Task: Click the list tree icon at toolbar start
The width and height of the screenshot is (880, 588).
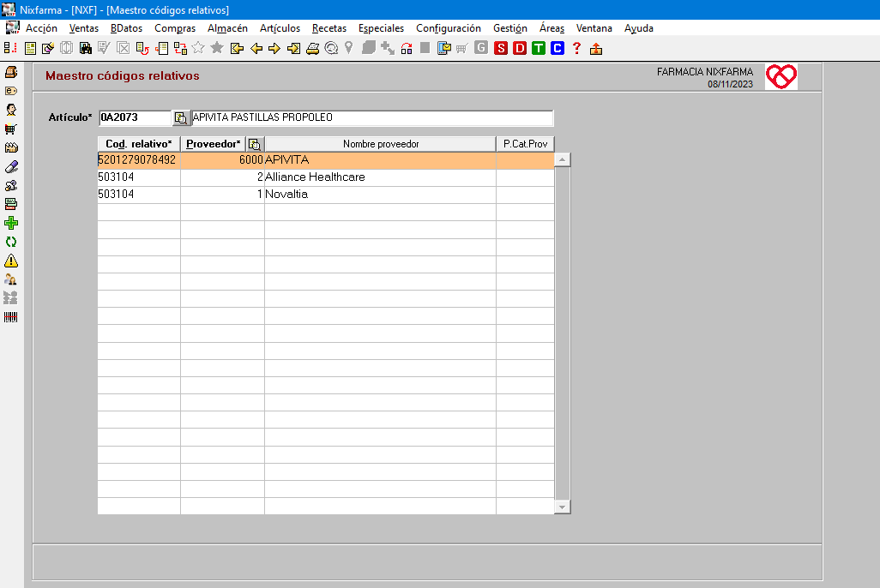Action: (x=10, y=48)
